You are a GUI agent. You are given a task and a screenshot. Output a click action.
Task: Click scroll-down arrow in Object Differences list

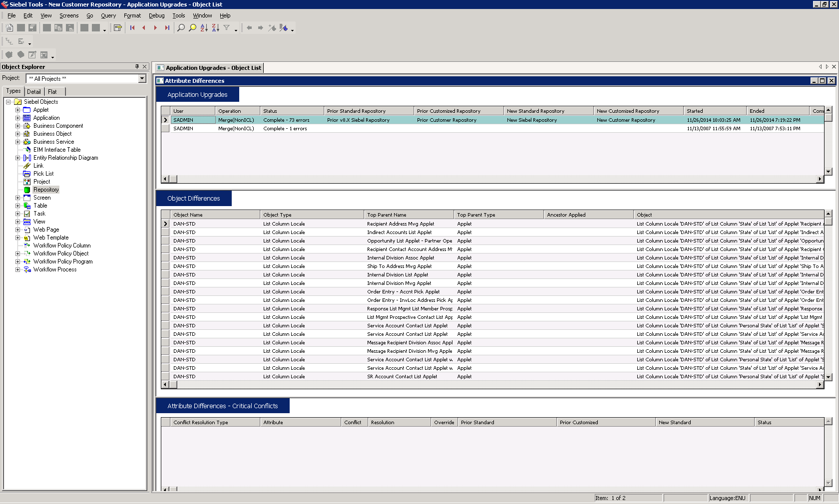[x=828, y=377]
